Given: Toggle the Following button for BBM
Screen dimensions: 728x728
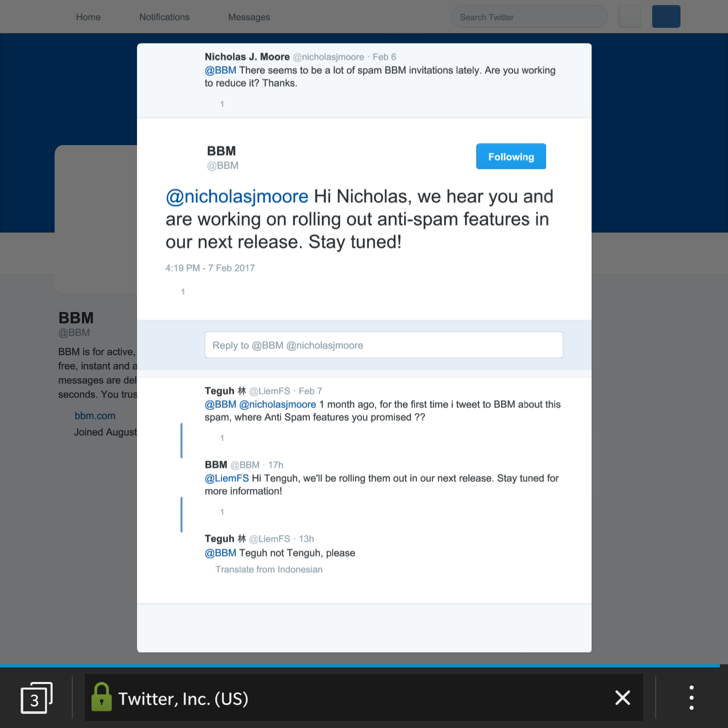Looking at the screenshot, I should pyautogui.click(x=511, y=156).
